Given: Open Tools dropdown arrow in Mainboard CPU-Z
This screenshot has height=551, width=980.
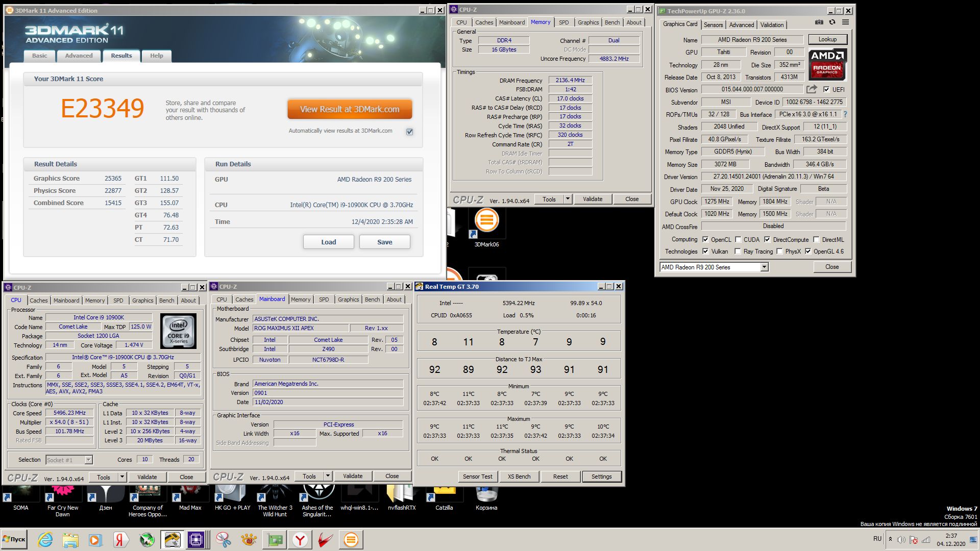Looking at the screenshot, I should tap(328, 476).
